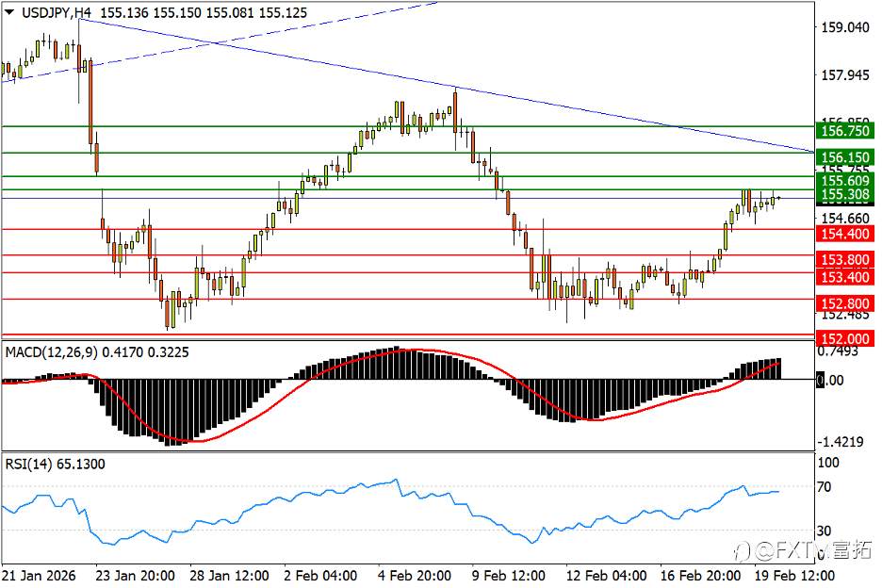The height and width of the screenshot is (588, 882).
Task: Select the green 155.609 resistance level label
Action: (x=845, y=181)
